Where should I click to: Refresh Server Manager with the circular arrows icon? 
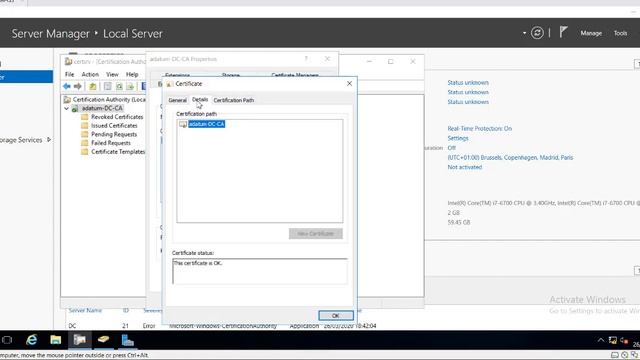pos(537,33)
